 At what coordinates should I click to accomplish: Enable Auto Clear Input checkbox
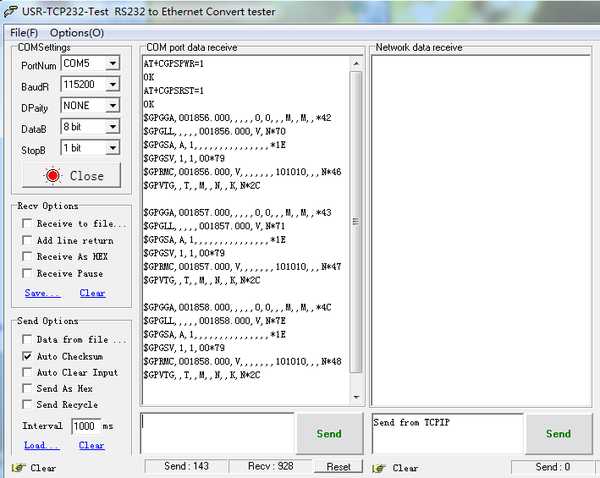point(27,372)
